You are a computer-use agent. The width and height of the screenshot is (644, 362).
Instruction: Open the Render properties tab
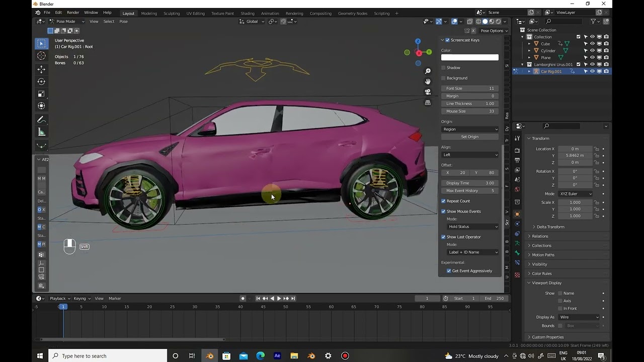pyautogui.click(x=517, y=150)
